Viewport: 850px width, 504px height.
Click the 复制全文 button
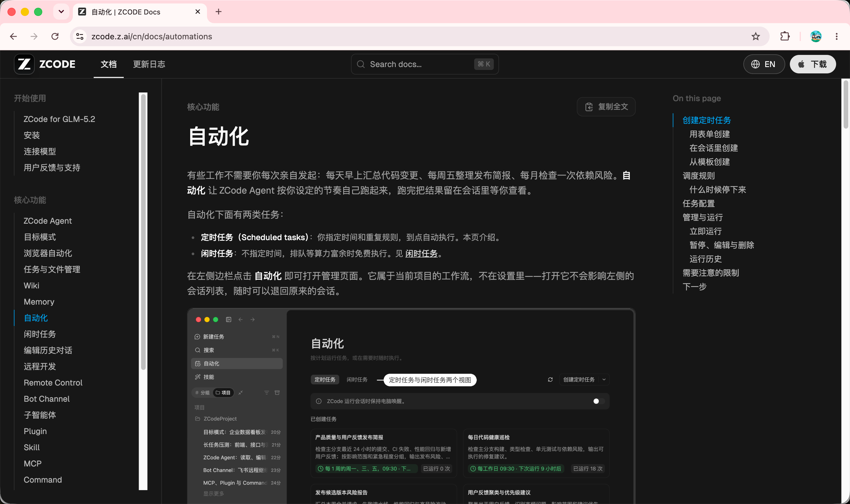click(x=606, y=107)
